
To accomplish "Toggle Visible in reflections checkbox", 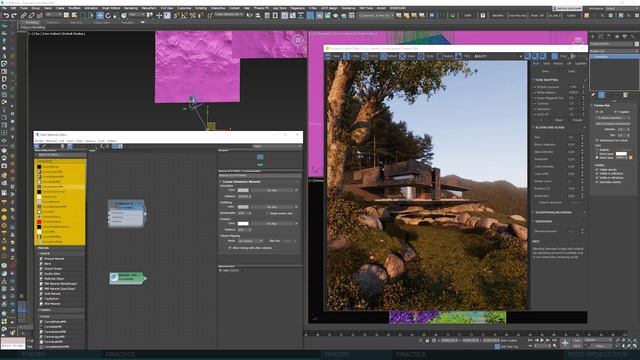I will [597, 173].
